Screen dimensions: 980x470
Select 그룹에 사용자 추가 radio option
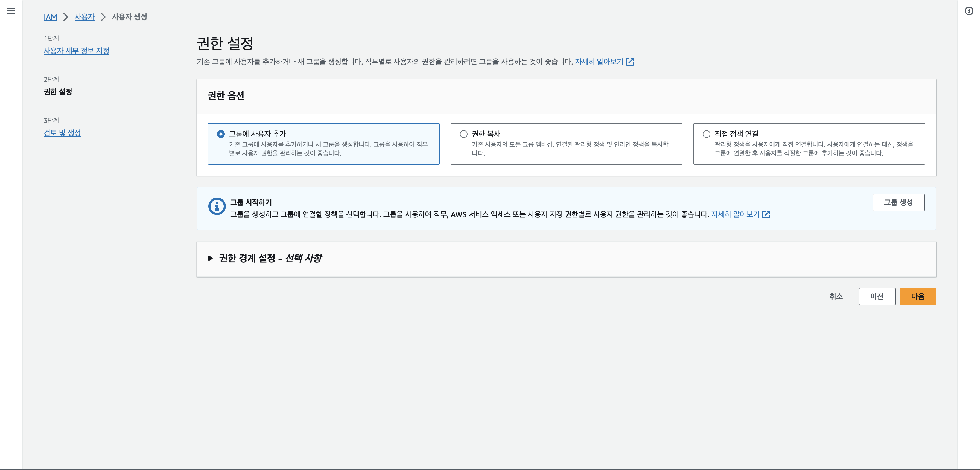pyautogui.click(x=221, y=134)
